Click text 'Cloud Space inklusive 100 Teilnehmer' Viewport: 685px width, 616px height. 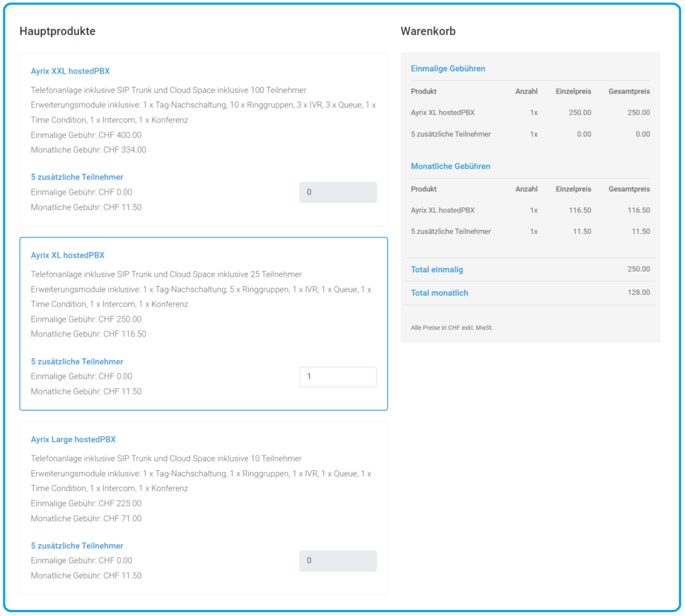(238, 90)
